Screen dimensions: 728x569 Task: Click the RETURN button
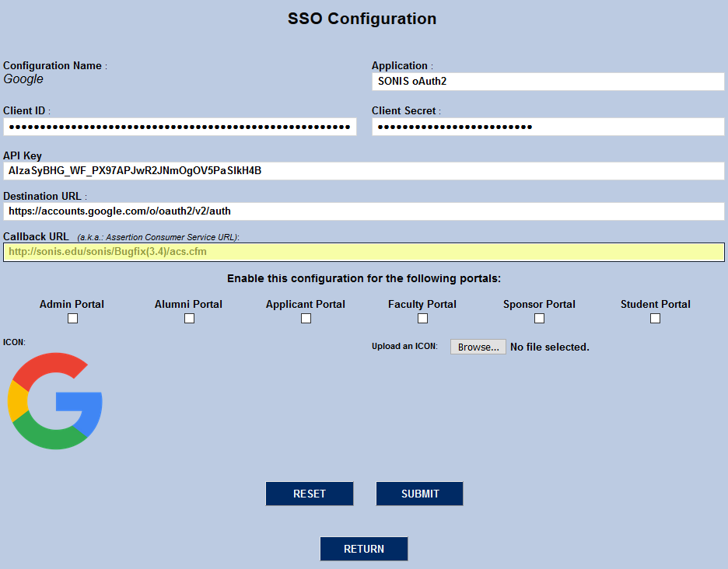click(x=363, y=549)
